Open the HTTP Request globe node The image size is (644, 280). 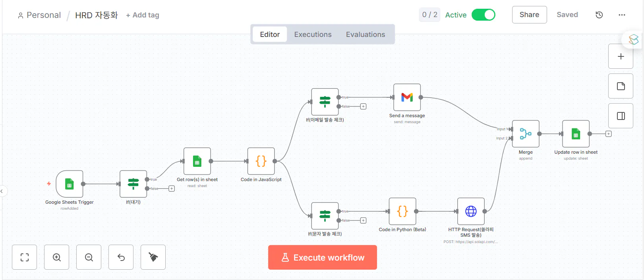point(471,211)
